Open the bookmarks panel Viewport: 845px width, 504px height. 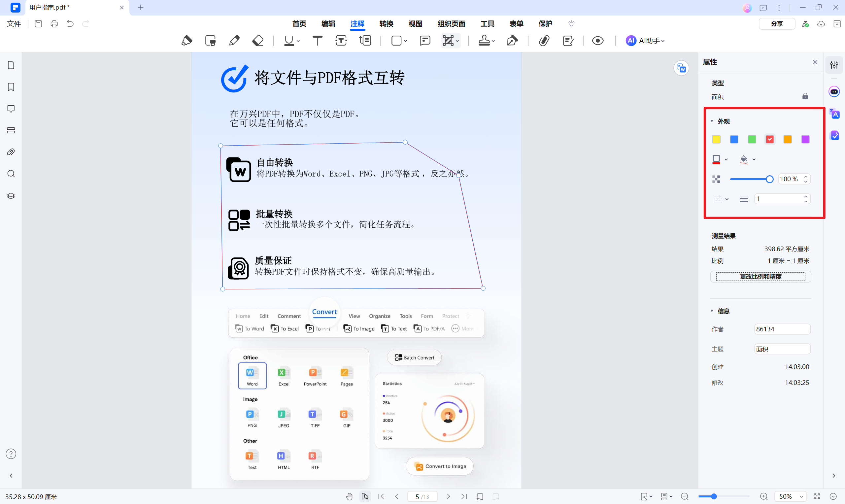click(11, 87)
